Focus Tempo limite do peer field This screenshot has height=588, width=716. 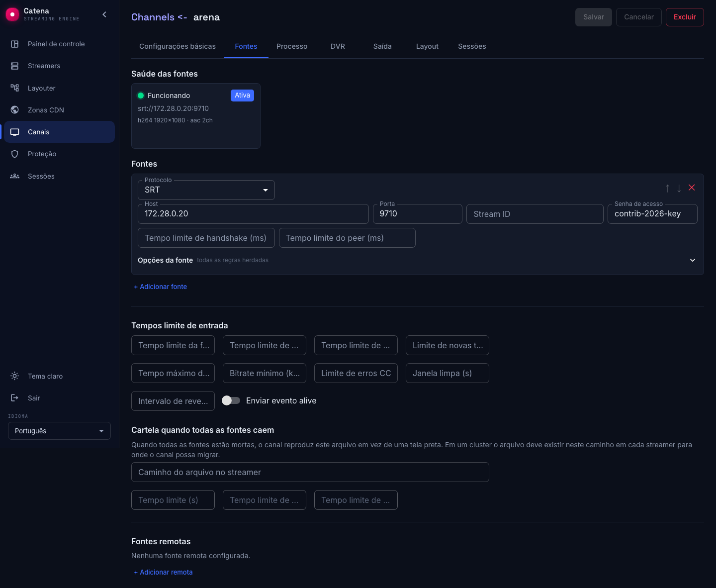tap(347, 238)
